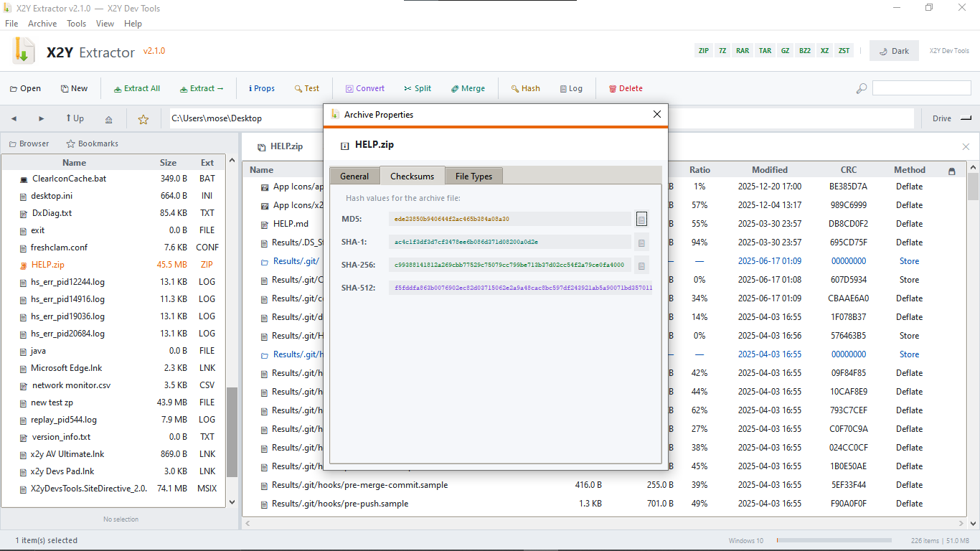The height and width of the screenshot is (551, 980).
Task: Choose the Split tool
Action: tap(418, 89)
